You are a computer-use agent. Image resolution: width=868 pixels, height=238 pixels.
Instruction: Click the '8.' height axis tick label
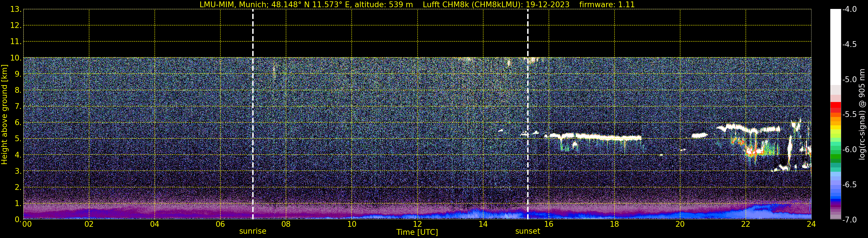[x=18, y=90]
